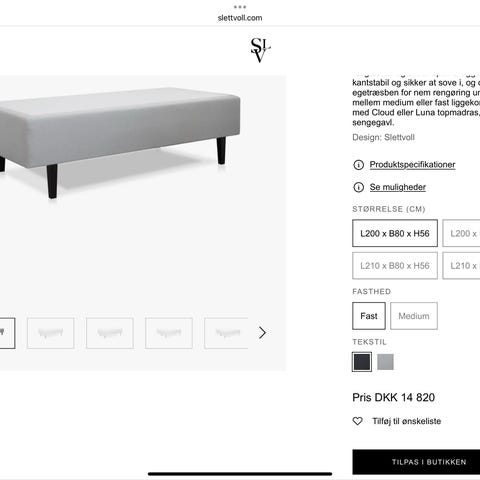Click the Slettvoll SV logo
Screen dimensions: 480x480
[x=260, y=50]
